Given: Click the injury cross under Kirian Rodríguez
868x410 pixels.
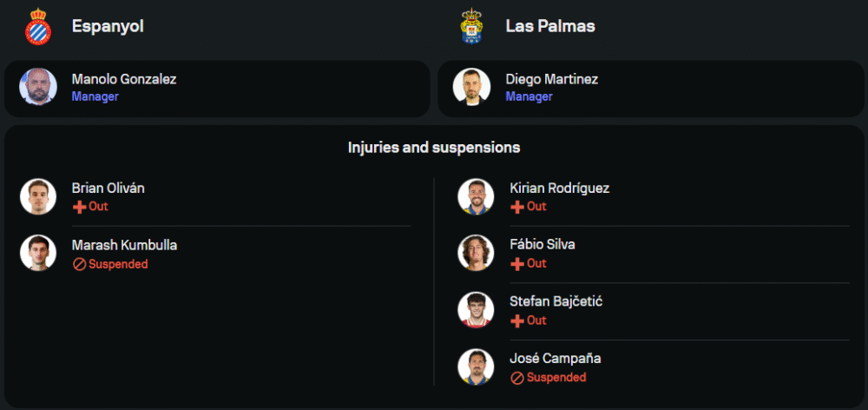Looking at the screenshot, I should [x=517, y=207].
